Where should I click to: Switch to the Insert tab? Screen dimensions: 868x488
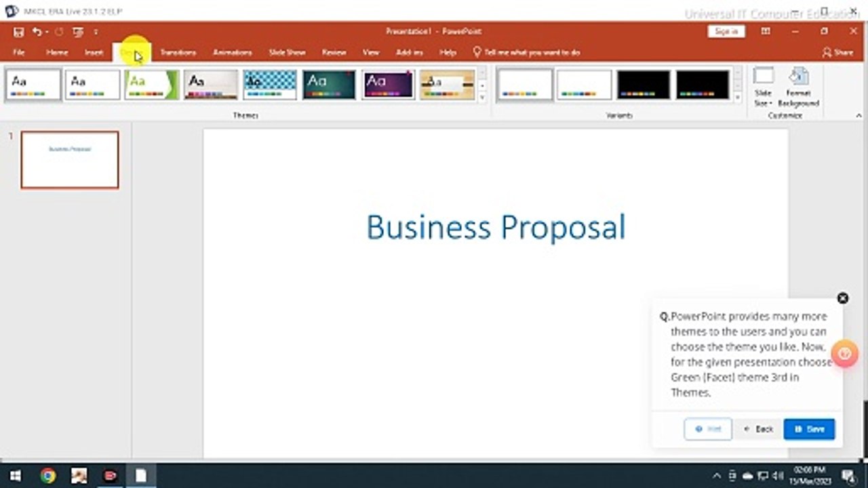tap(94, 52)
